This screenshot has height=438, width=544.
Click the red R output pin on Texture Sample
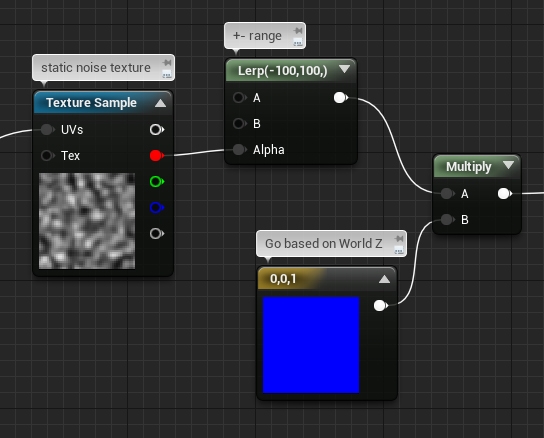[x=156, y=155]
